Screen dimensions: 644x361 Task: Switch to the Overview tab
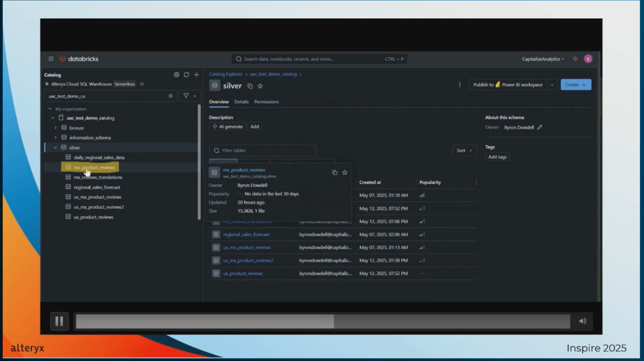[219, 102]
